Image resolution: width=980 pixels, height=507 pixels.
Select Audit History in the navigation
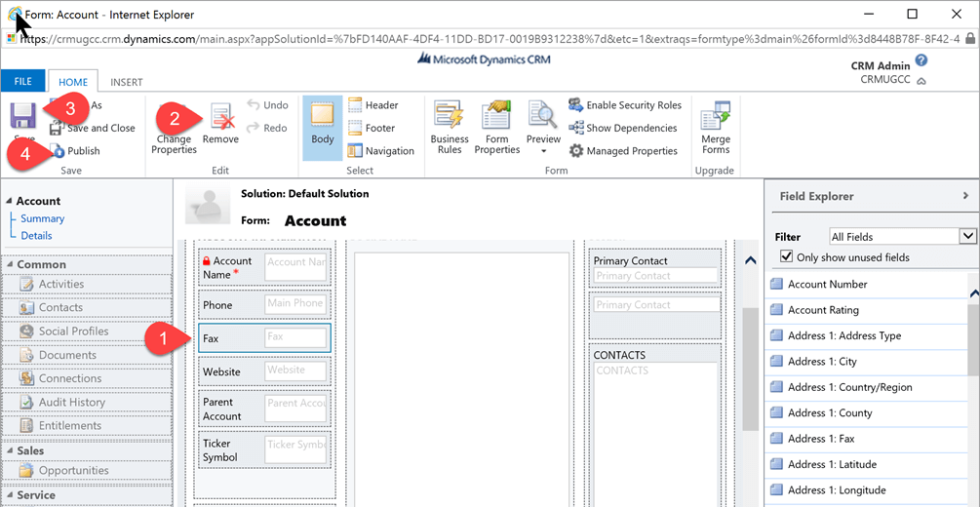(88, 402)
